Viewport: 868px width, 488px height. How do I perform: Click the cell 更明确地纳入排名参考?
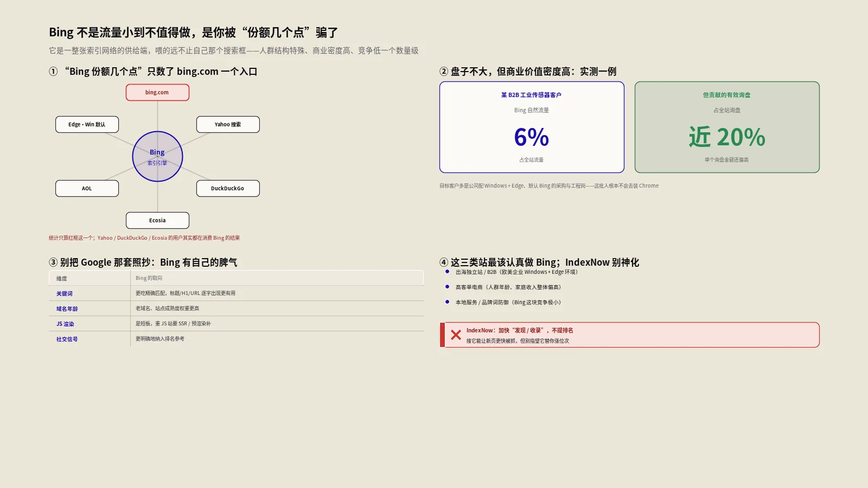pyautogui.click(x=160, y=339)
